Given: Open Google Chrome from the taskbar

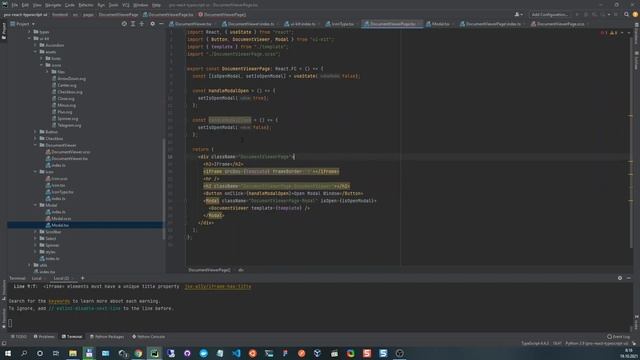Looking at the screenshot, I should 138,353.
